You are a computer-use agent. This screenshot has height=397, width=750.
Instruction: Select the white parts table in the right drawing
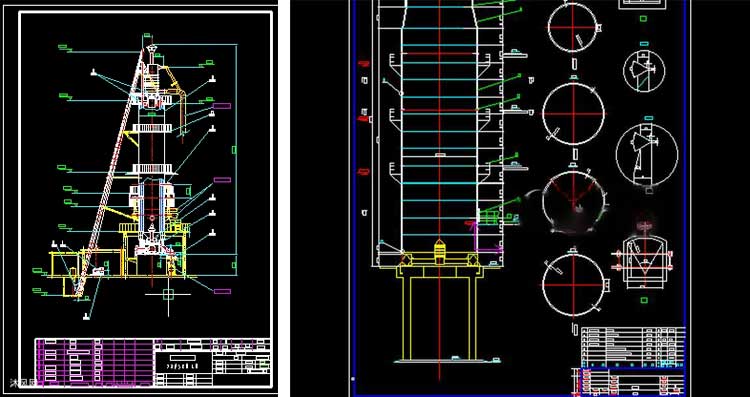point(633,347)
